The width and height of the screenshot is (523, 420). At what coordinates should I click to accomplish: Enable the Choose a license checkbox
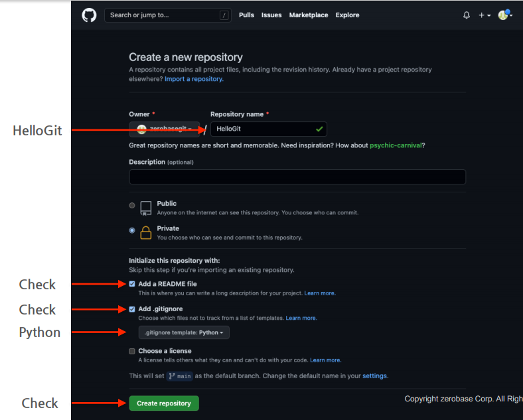(132, 351)
